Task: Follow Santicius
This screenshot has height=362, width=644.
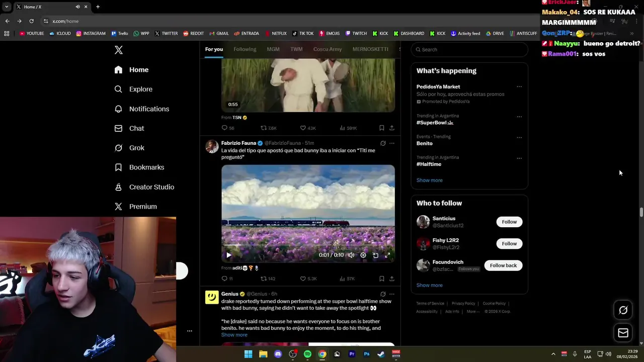Action: (509, 222)
